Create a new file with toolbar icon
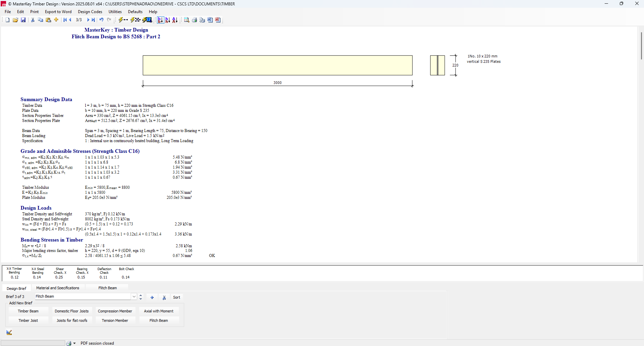This screenshot has width=644, height=346. click(7, 20)
